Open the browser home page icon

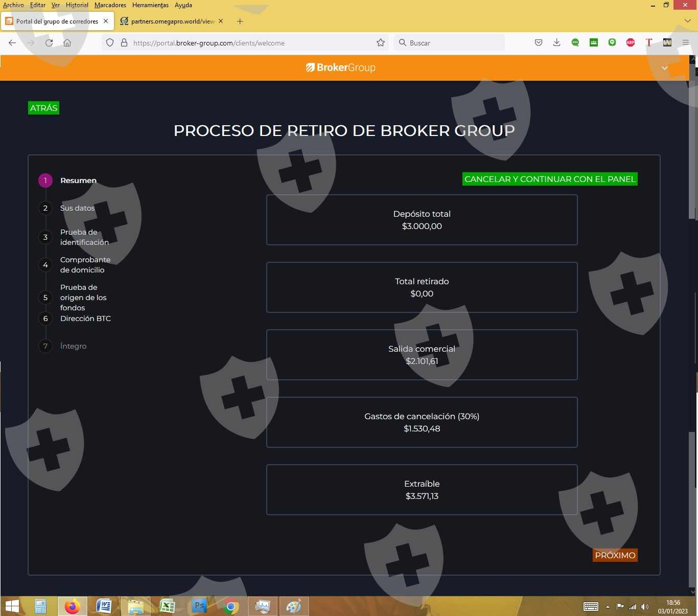[67, 43]
